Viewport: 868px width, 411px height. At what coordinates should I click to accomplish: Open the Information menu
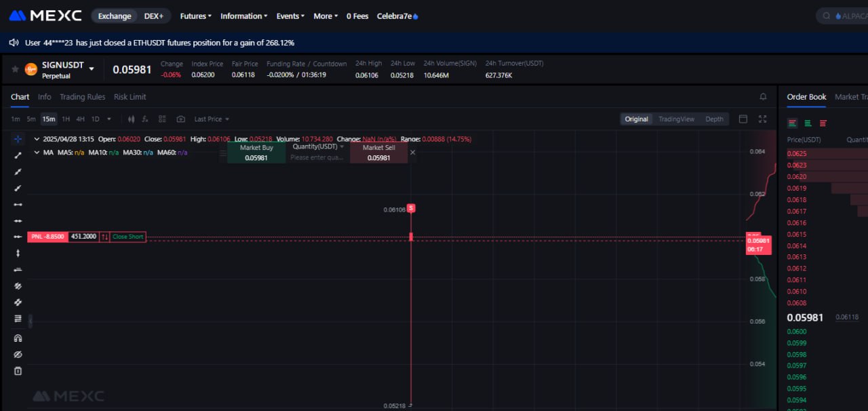pos(243,16)
